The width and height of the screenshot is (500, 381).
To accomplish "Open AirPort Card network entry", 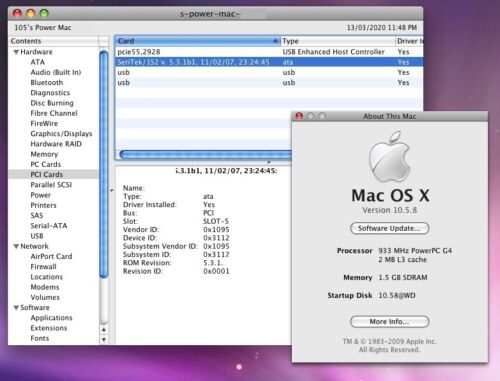I will tap(51, 256).
